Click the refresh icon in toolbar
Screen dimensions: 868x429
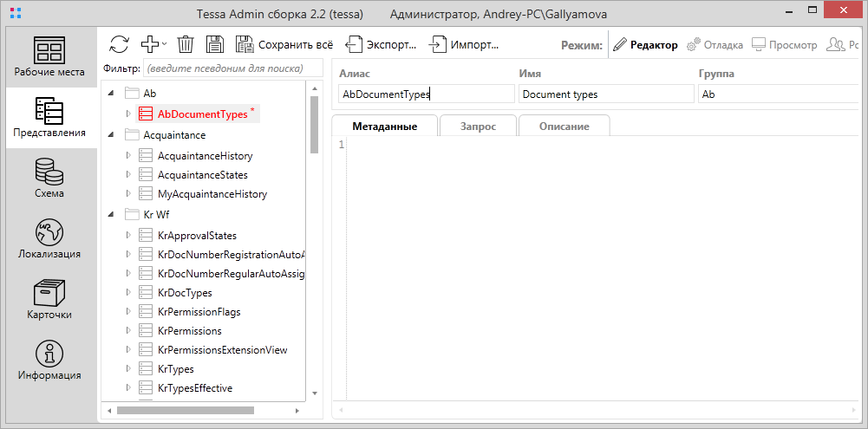tap(119, 44)
